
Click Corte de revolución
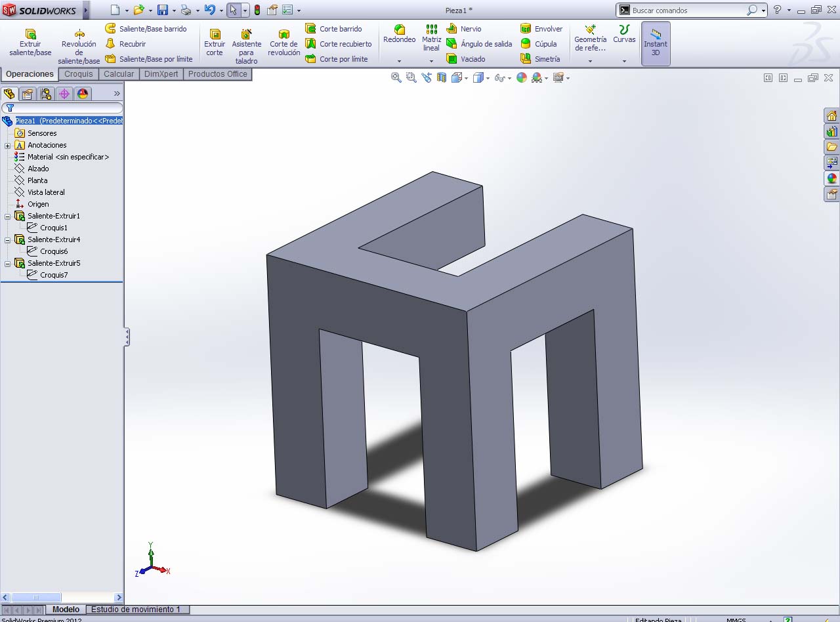pyautogui.click(x=284, y=43)
